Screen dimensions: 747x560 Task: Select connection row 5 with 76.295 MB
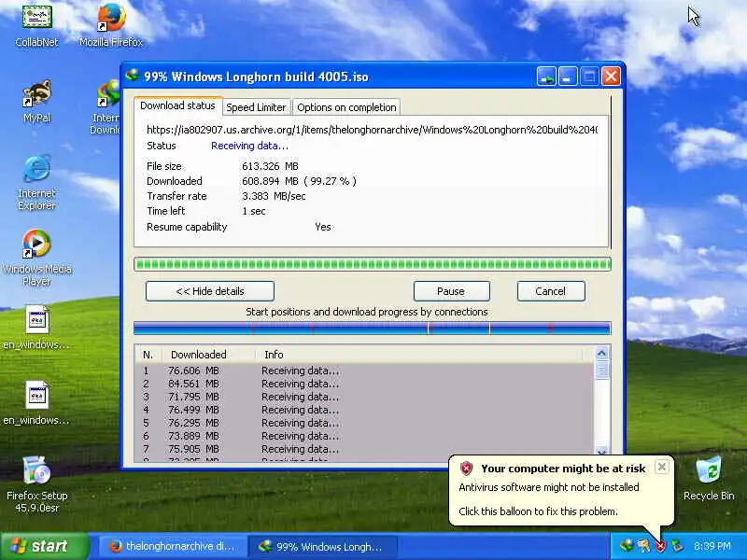(364, 423)
